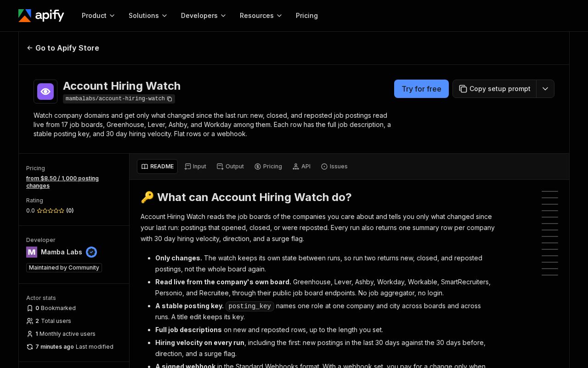Click the bold Only changes. text
Viewport: 588px width, 368px height.
tap(179, 258)
